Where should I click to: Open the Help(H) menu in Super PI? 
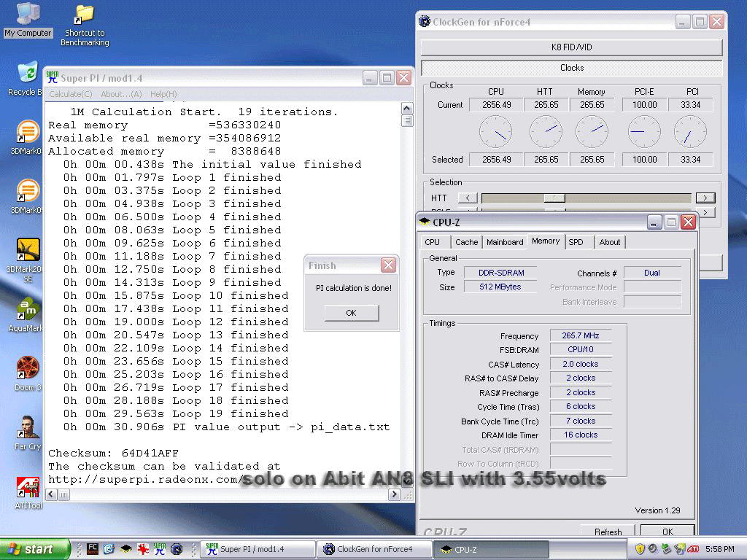[x=163, y=94]
